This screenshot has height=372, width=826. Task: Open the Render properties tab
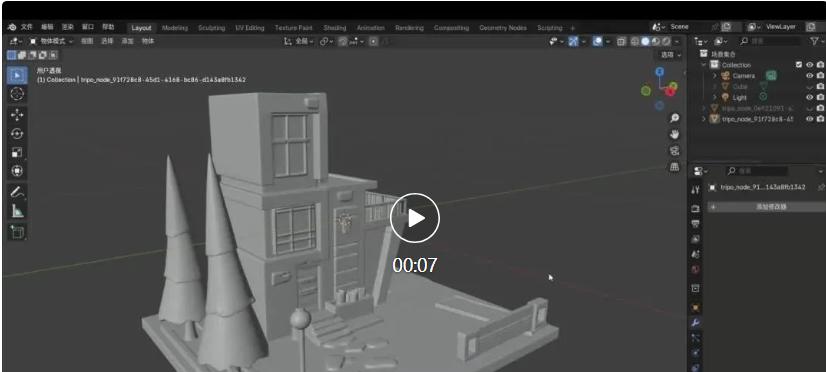click(x=695, y=208)
